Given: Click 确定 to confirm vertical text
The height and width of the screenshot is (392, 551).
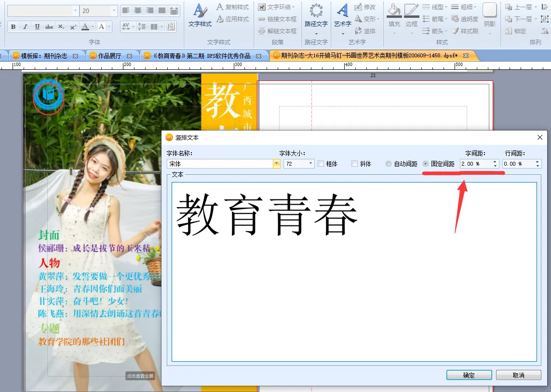Looking at the screenshot, I should (x=469, y=375).
